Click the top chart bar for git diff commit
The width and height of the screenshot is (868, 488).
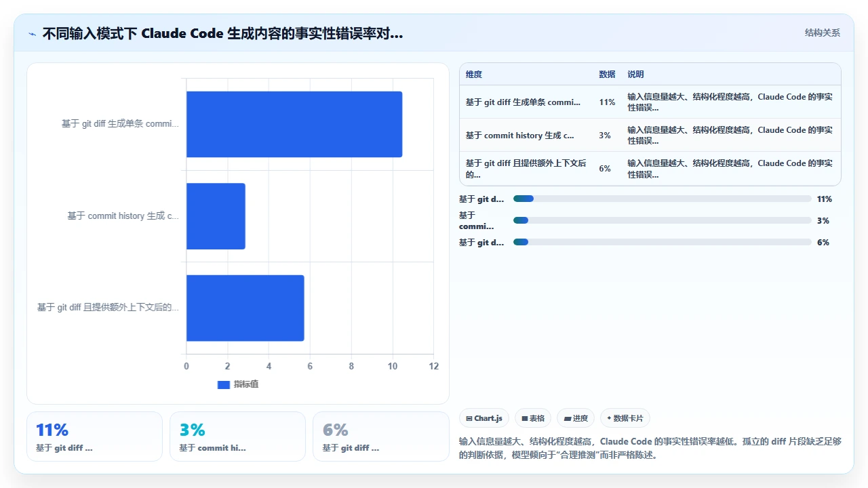point(294,124)
